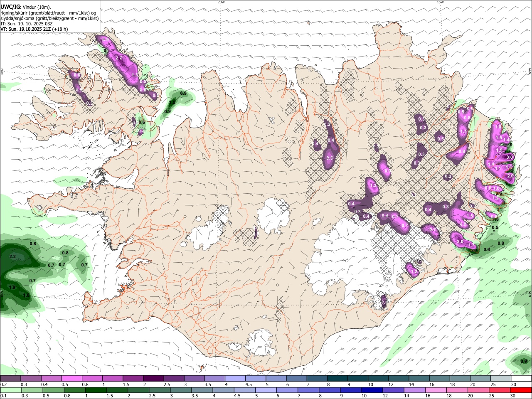
Task: Choose the medium green 0.5 swatch in lower legend
Action: pyautogui.click(x=54, y=390)
